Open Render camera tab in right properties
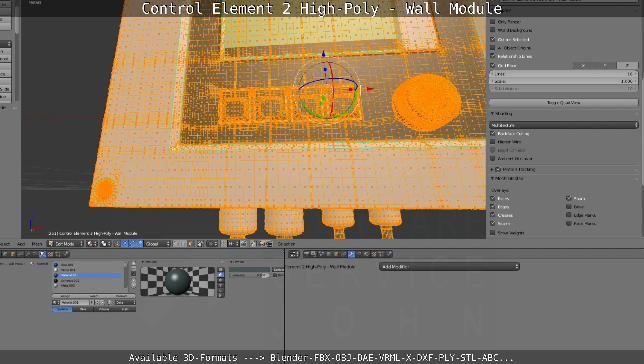 (306, 254)
